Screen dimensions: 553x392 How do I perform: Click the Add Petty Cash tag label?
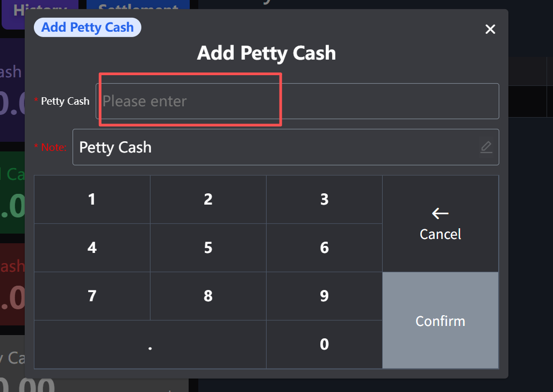88,27
